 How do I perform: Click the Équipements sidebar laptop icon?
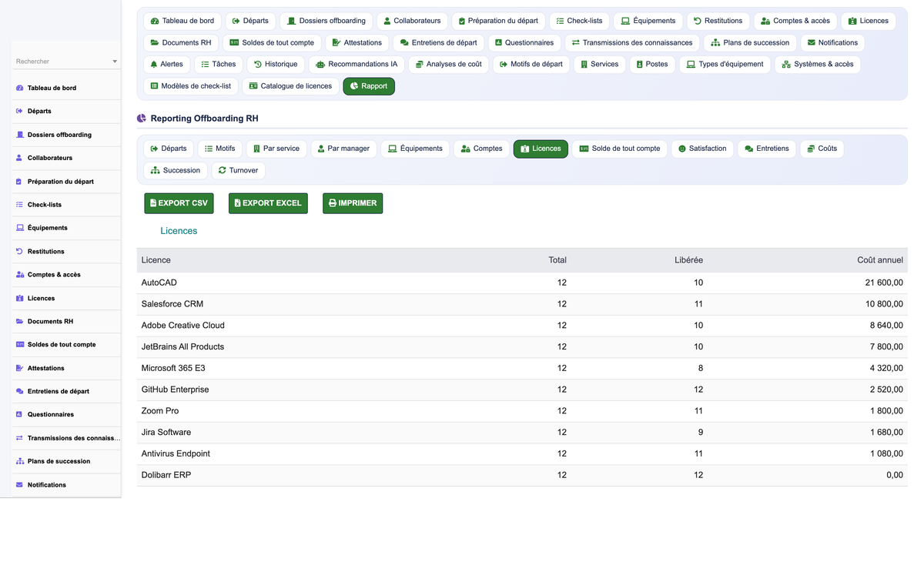20,228
